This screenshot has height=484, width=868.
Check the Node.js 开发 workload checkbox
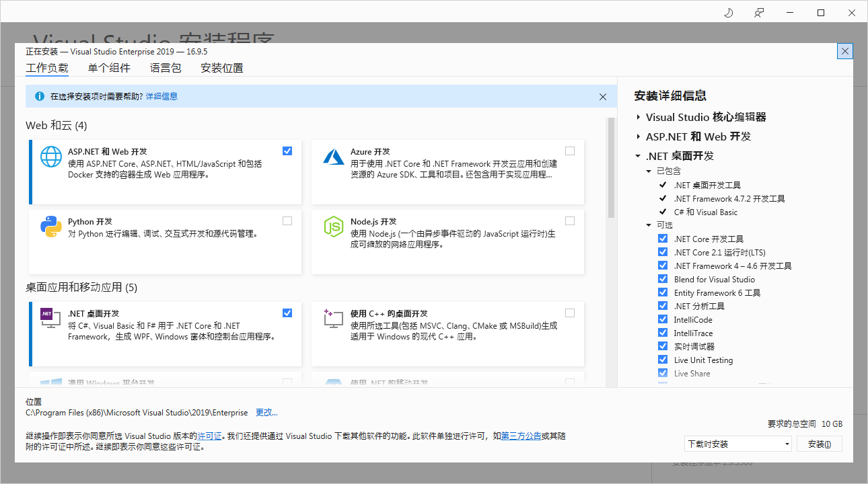click(570, 220)
